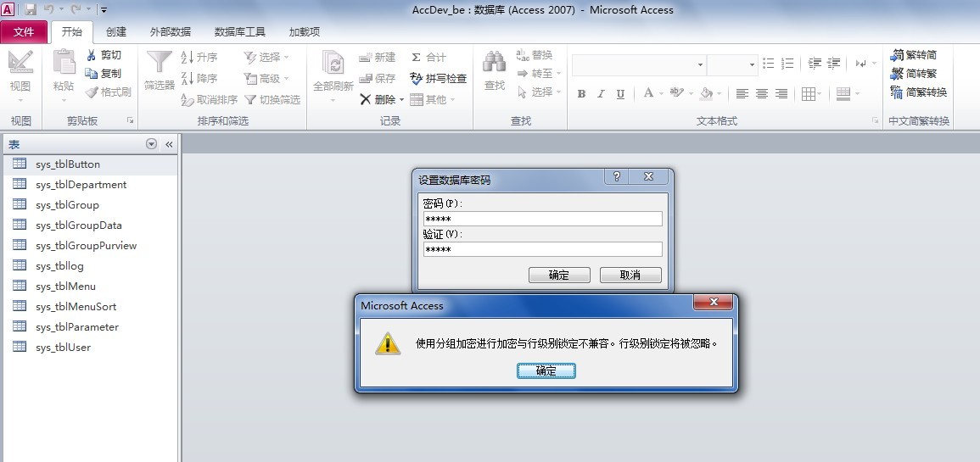Click the Paste (粘贴) icon
This screenshot has height=462, width=980.
(x=64, y=63)
